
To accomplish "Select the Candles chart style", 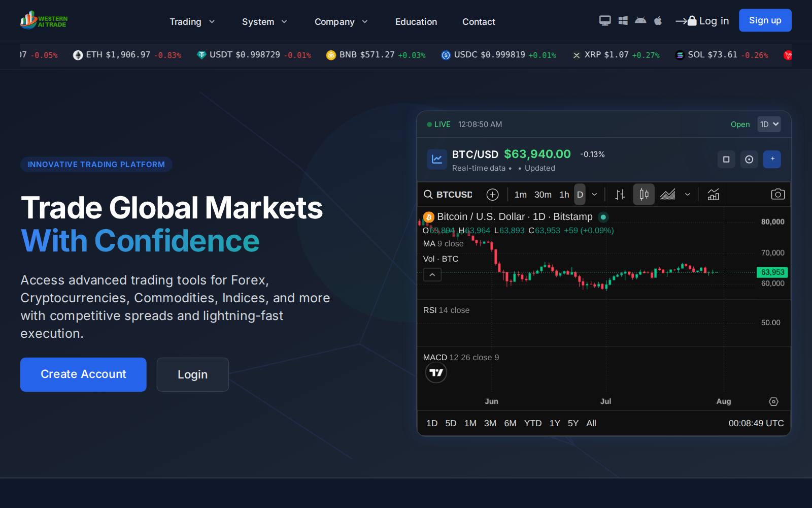I will click(x=644, y=195).
